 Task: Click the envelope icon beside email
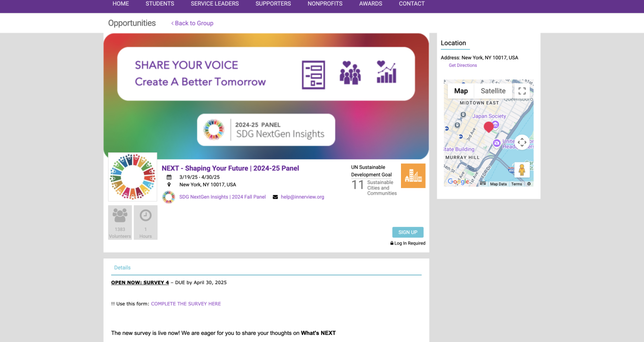275,197
